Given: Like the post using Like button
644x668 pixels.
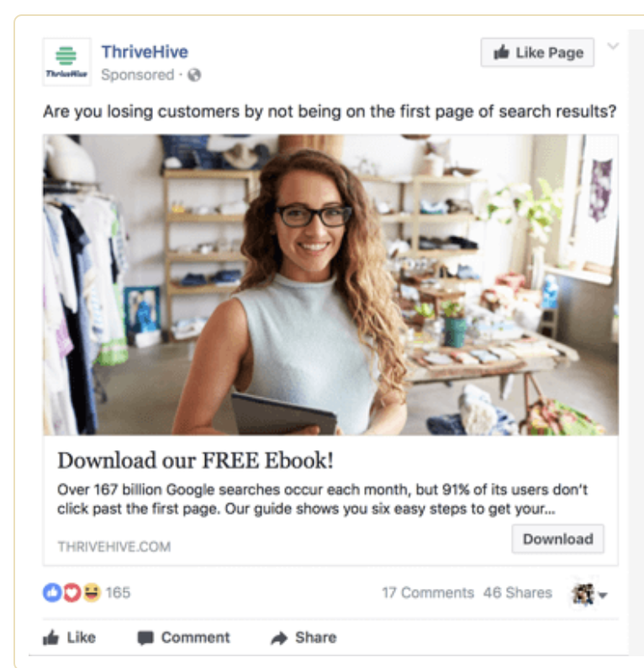Looking at the screenshot, I should pyautogui.click(x=70, y=638).
